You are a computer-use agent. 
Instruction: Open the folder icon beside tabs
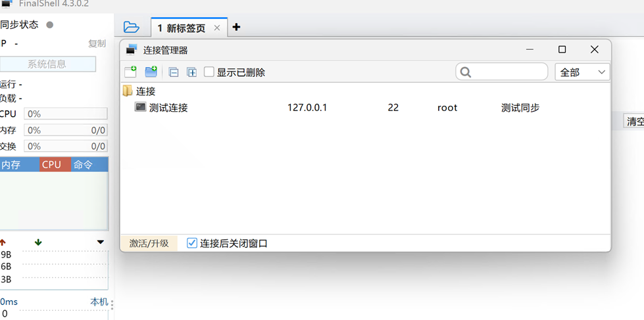point(132,28)
